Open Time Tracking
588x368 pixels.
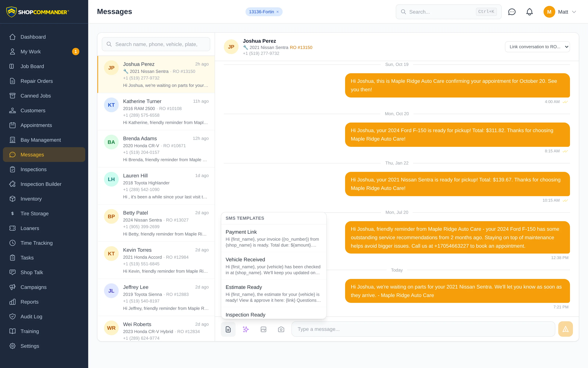[44, 243]
